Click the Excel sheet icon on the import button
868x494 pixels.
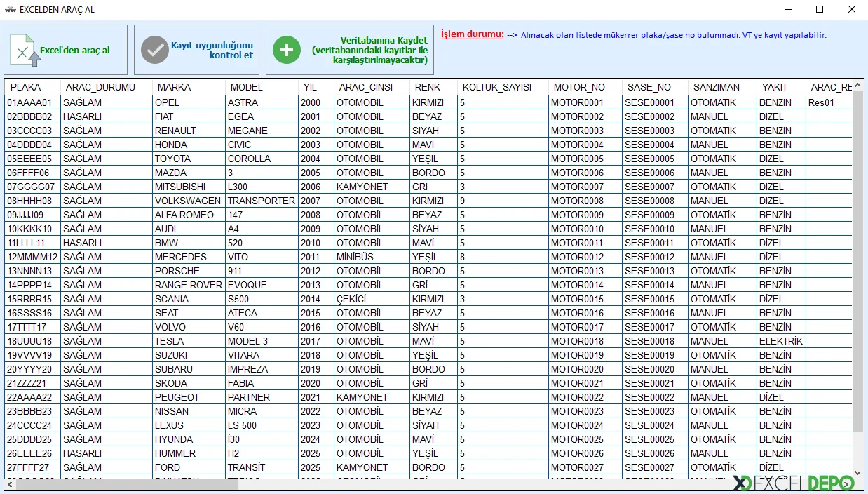pos(21,49)
